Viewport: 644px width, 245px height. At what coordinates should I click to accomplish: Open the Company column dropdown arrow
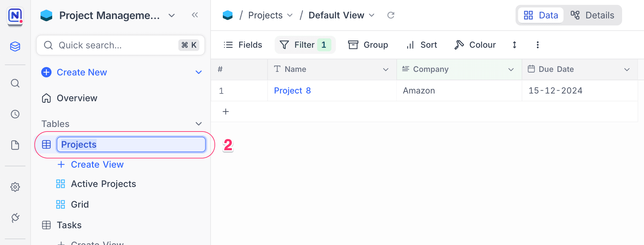(511, 69)
